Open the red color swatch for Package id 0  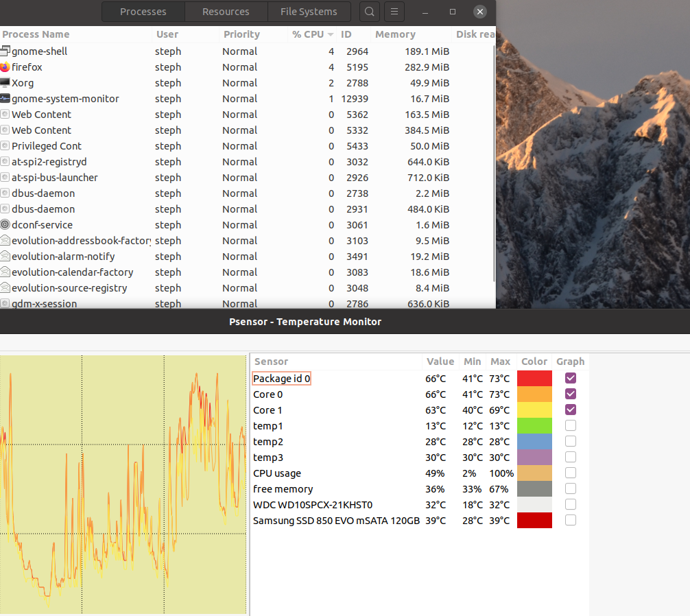(x=534, y=379)
